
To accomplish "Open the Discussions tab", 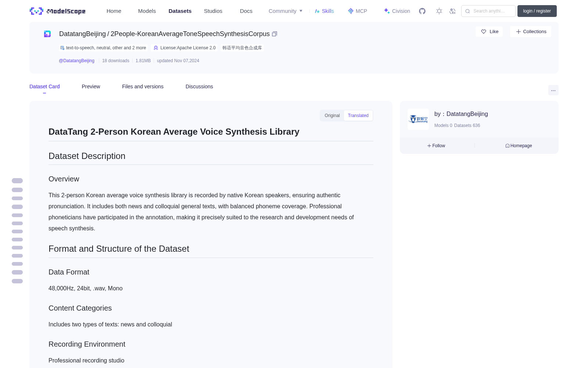I will [199, 86].
